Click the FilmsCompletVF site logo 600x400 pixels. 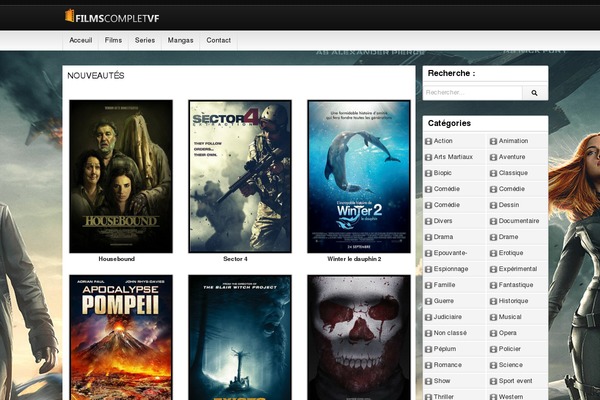[112, 17]
